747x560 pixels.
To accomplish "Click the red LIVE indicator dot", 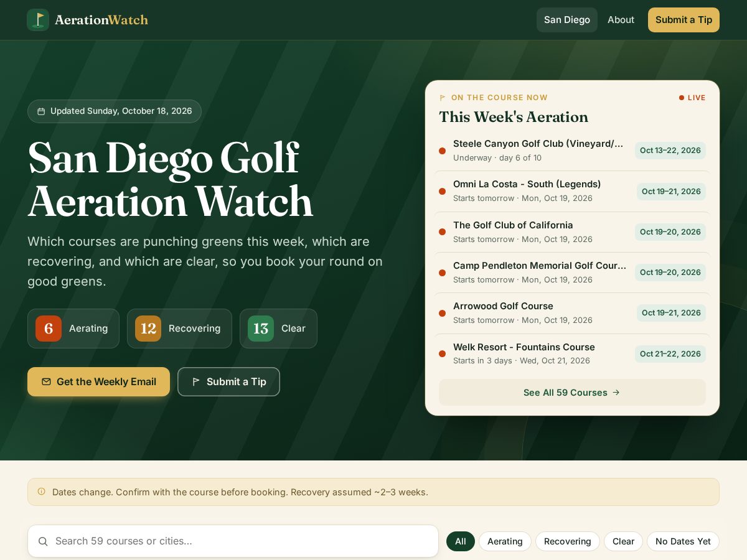I will point(682,98).
